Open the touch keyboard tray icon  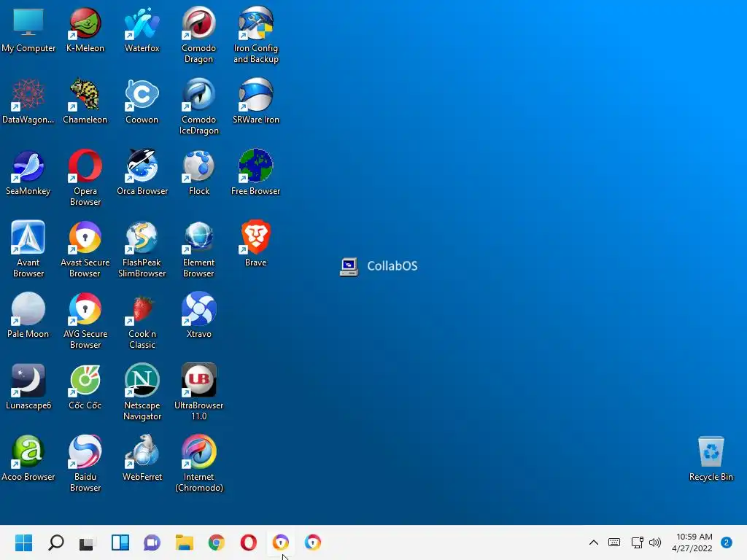614,542
